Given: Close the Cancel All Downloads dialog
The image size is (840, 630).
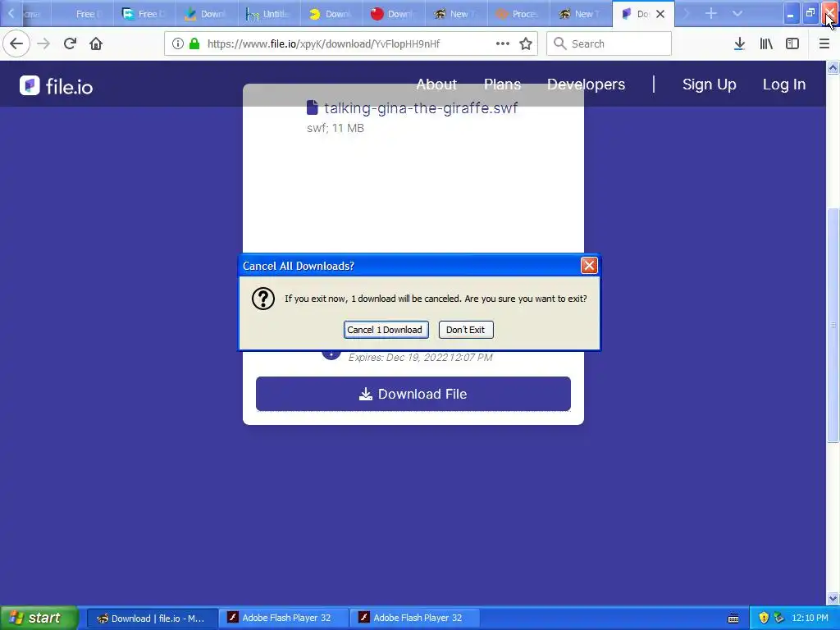Looking at the screenshot, I should pos(589,265).
